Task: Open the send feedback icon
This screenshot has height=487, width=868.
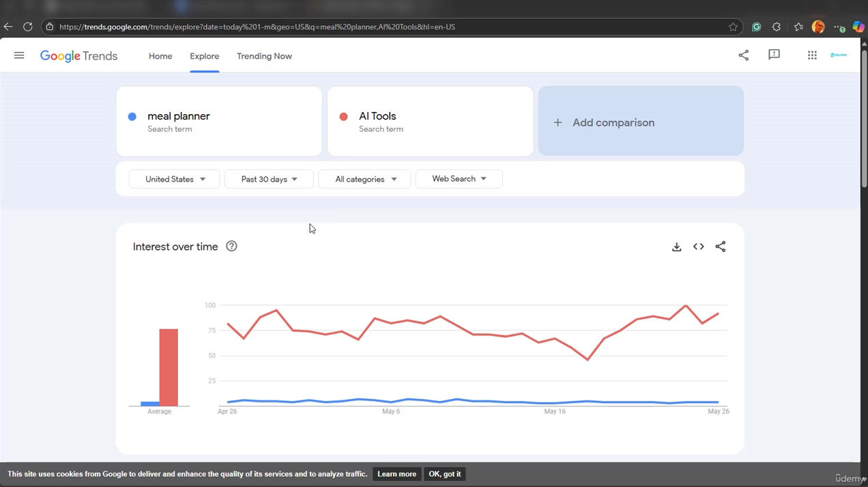Action: click(774, 55)
